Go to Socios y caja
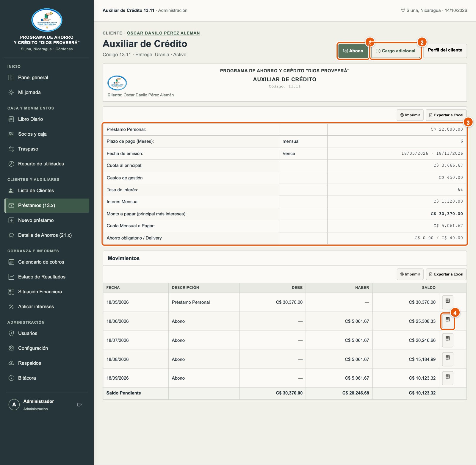476x465 pixels. (47, 134)
